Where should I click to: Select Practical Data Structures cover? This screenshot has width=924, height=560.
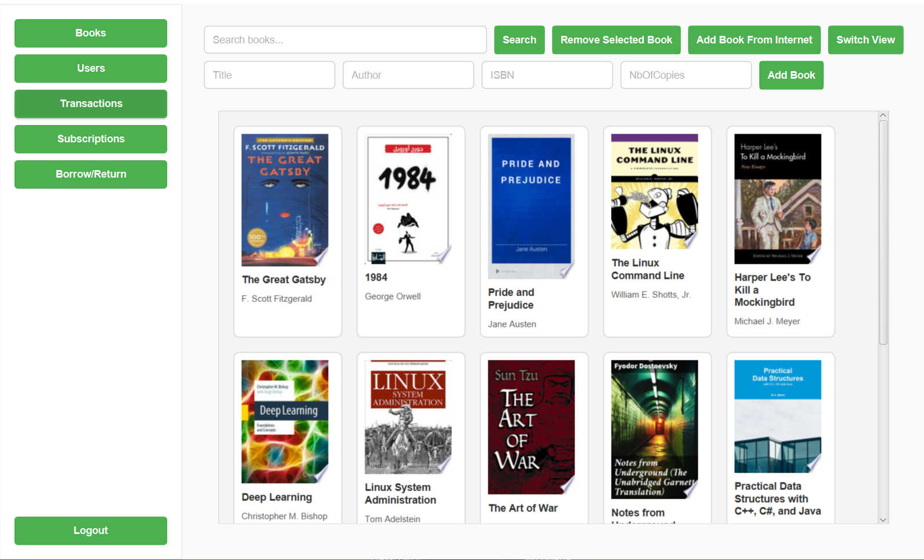(778, 417)
